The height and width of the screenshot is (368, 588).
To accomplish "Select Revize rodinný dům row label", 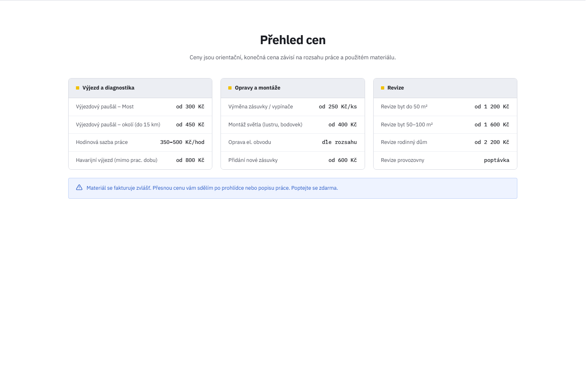I will (404, 142).
